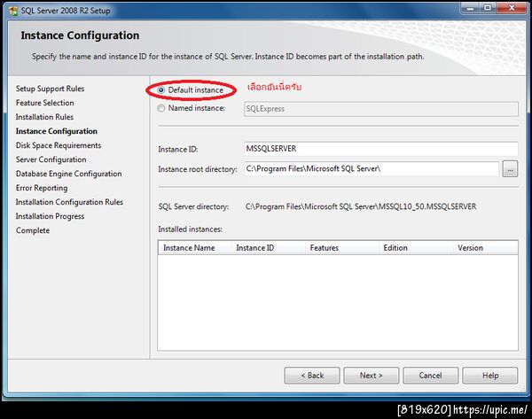Viewport: 532px width, 419px height.
Task: Click the Named instance SQLExpress text field
Action: point(381,109)
